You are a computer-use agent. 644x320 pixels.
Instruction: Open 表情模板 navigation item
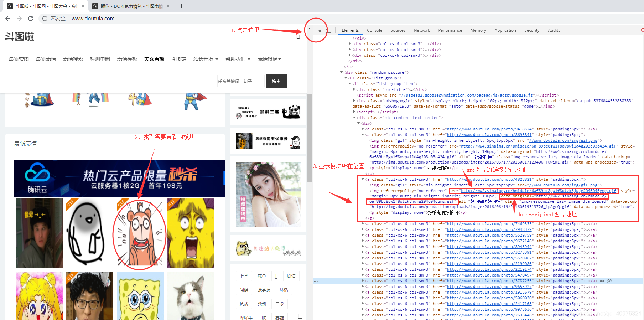[127, 59]
